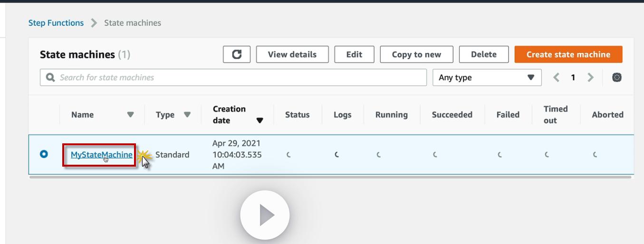This screenshot has width=644, height=244.
Task: Click the refresh state machines icon
Action: click(237, 55)
